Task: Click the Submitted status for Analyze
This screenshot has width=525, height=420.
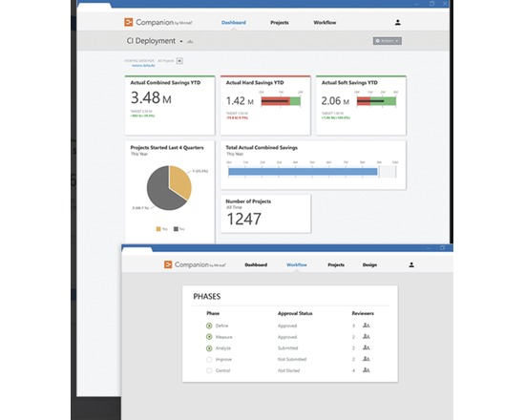Action: [x=287, y=348]
